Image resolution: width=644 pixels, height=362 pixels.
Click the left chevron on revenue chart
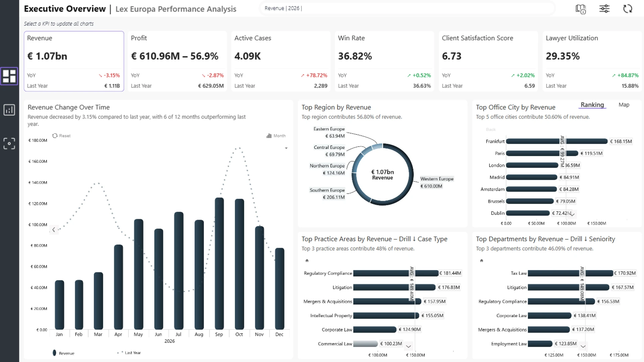tap(54, 230)
